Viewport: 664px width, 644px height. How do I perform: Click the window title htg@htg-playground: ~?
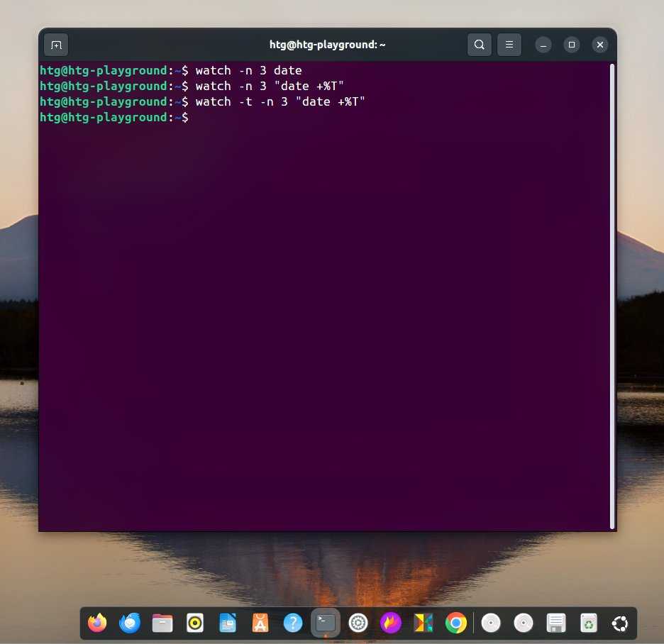(x=327, y=45)
